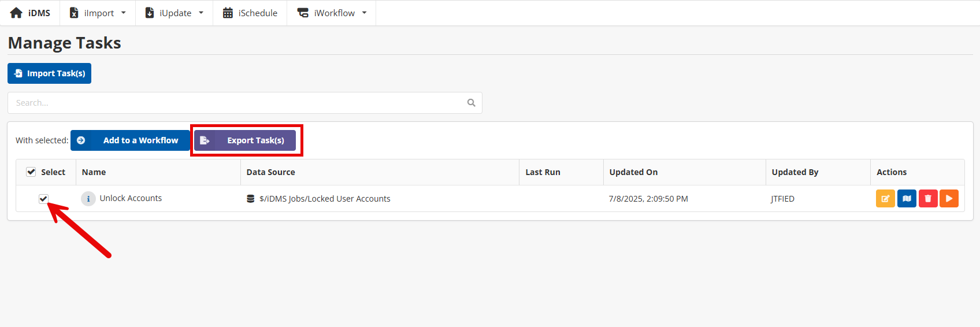The image size is (980, 327).
Task: Sort by the Updated On column header
Action: click(633, 172)
